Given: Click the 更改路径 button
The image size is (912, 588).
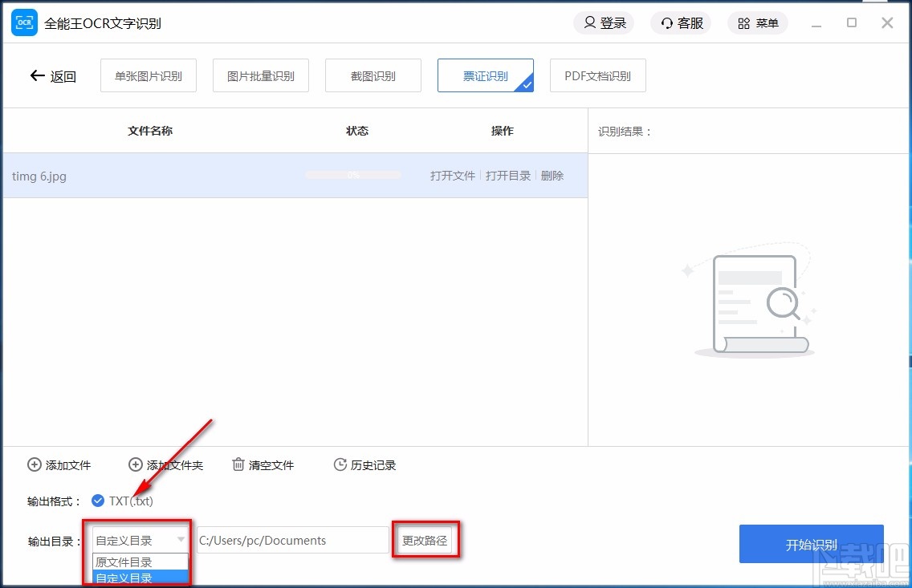Looking at the screenshot, I should click(x=425, y=540).
